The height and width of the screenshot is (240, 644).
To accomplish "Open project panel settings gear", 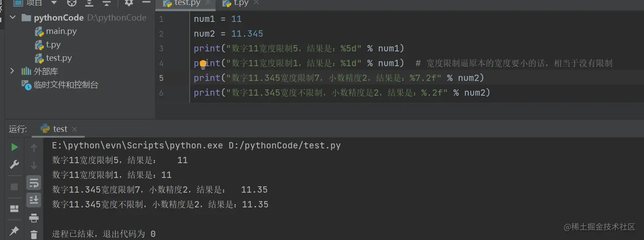I will tap(129, 3).
